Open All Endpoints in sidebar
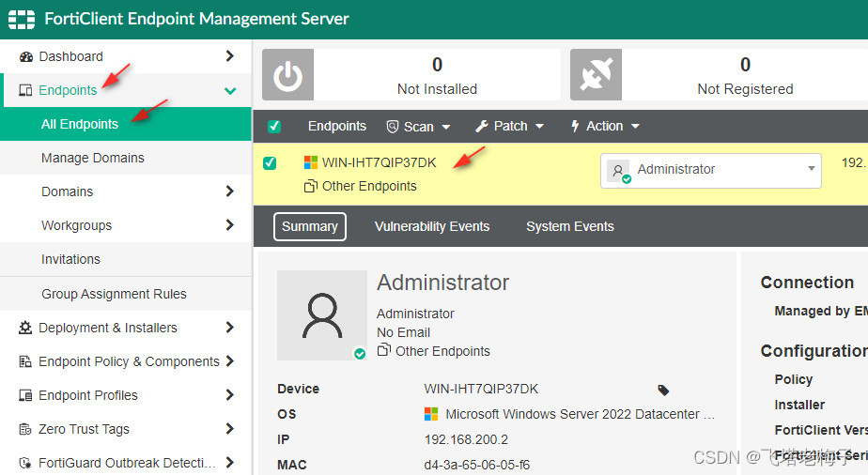The image size is (868, 475). [x=126, y=124]
